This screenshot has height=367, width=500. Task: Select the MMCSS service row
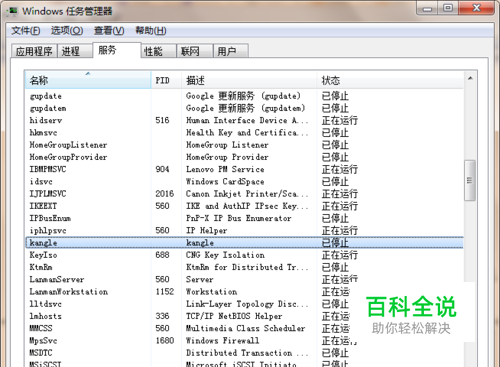244,328
